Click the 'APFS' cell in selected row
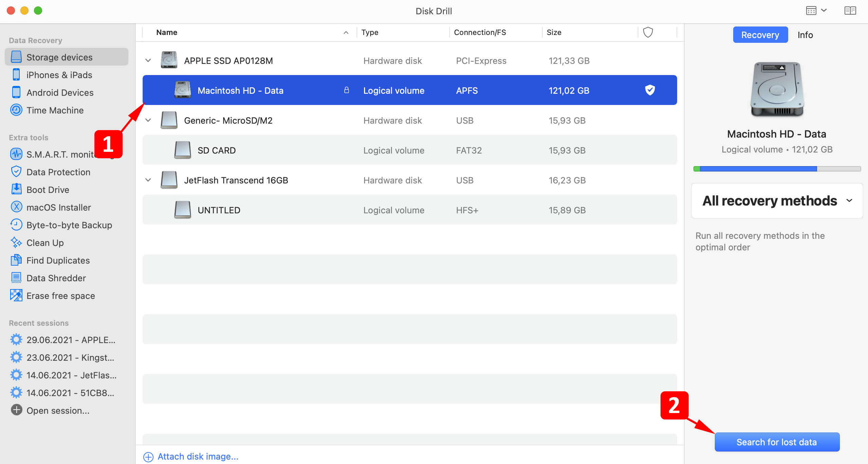 467,90
